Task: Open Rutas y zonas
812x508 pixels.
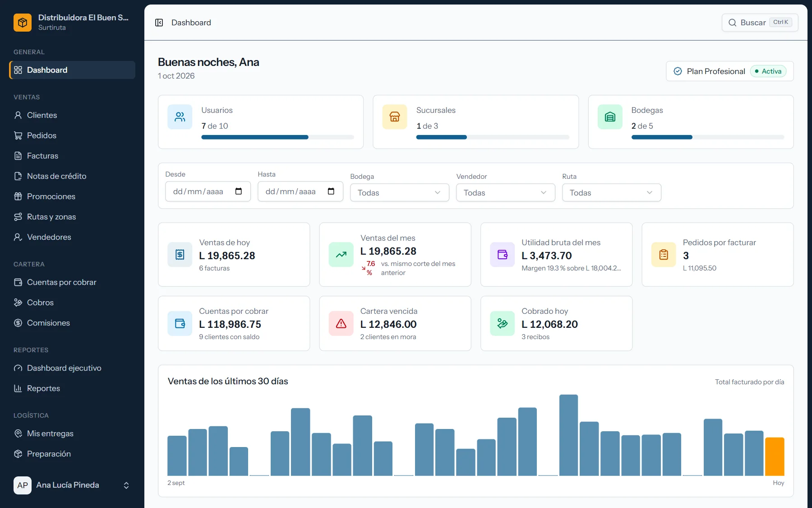Action: click(x=72, y=217)
